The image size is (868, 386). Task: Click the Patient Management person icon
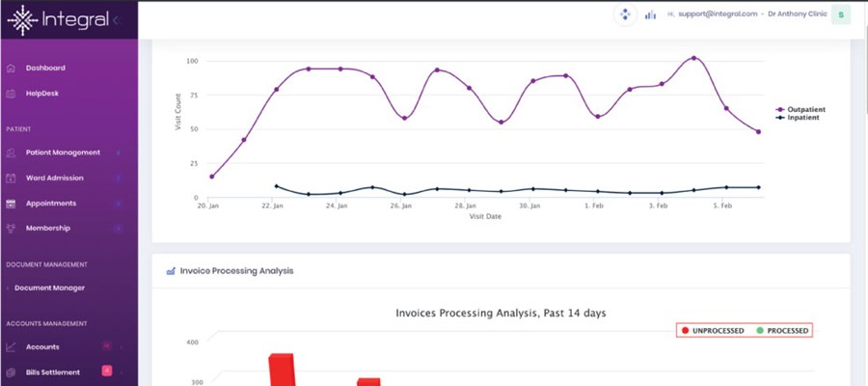[11, 152]
